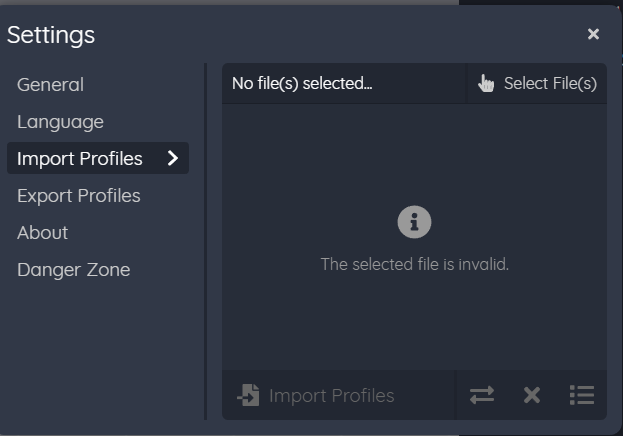This screenshot has width=623, height=436.
Task: Click the Settings dialog title
Action: (51, 35)
